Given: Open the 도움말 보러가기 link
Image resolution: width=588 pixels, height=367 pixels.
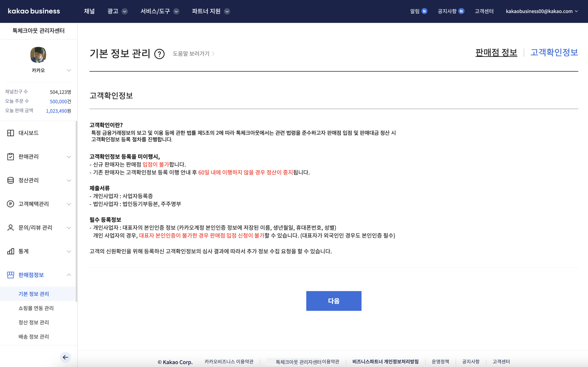Looking at the screenshot, I should (x=193, y=54).
